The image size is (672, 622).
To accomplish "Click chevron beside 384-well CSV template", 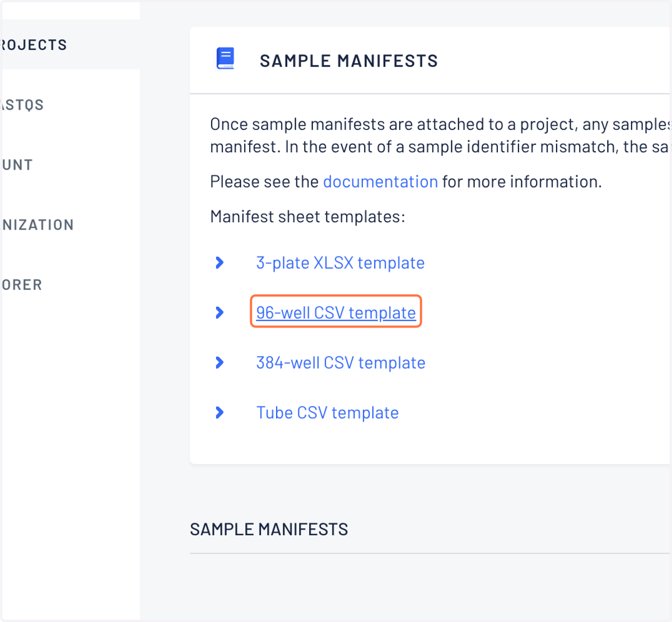I will (220, 363).
